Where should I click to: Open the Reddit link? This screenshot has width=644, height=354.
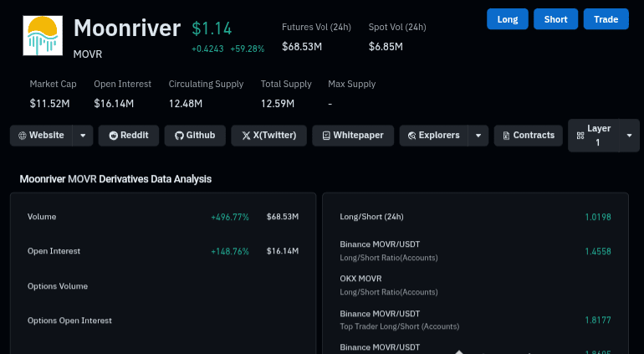click(x=129, y=136)
